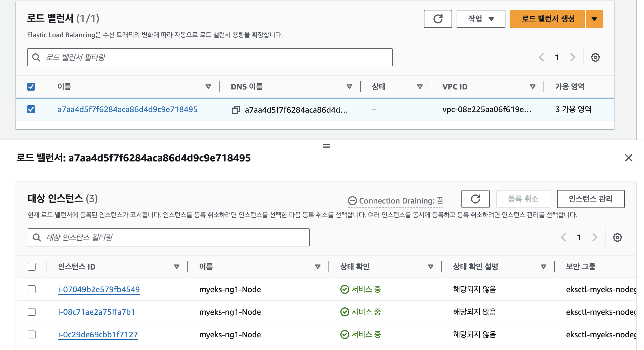Open load balancer table settings gear

pyautogui.click(x=595, y=57)
